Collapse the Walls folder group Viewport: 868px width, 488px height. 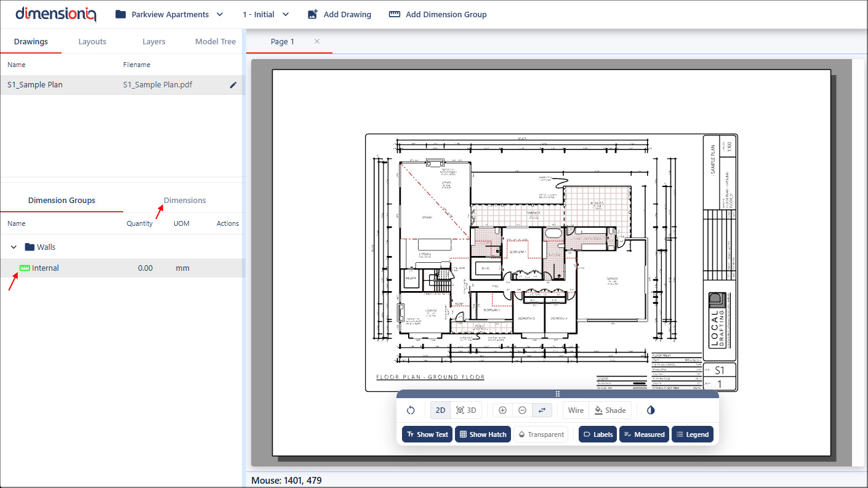click(14, 247)
